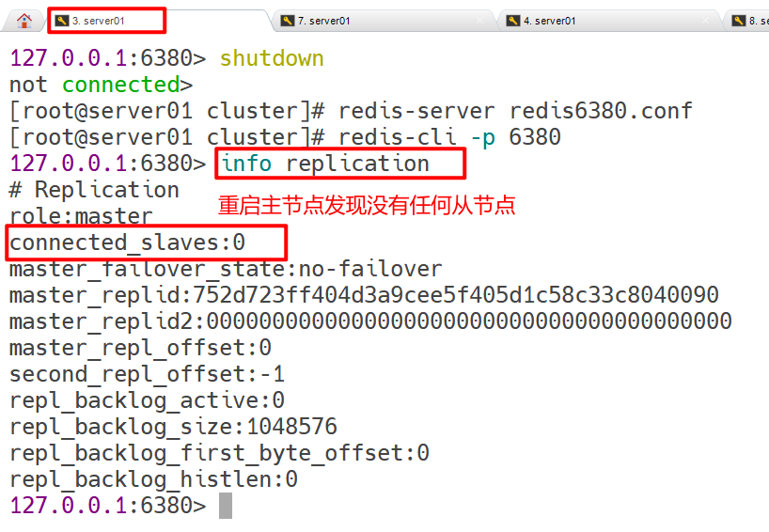Screen dimensions: 769x532
Task: Click the '# Replication' header line
Action: point(94,190)
